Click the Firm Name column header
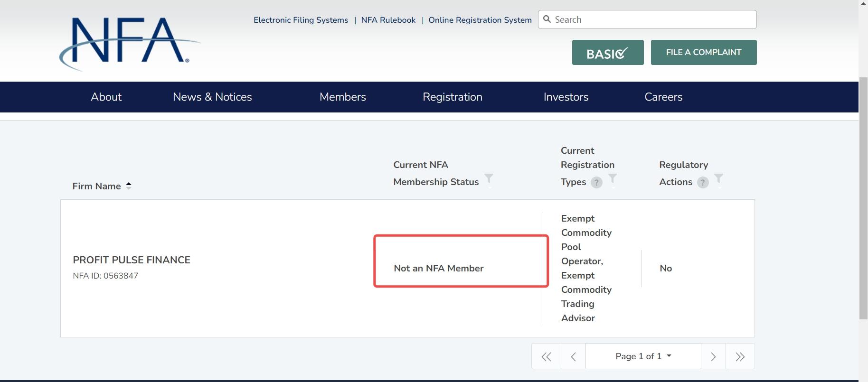The height and width of the screenshot is (382, 868). coord(96,186)
